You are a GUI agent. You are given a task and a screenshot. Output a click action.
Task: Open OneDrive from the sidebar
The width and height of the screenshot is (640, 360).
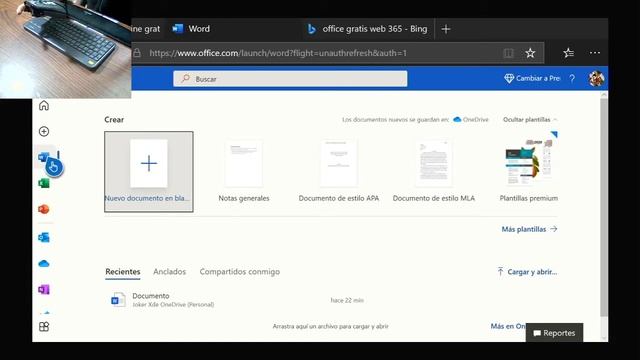tap(44, 264)
